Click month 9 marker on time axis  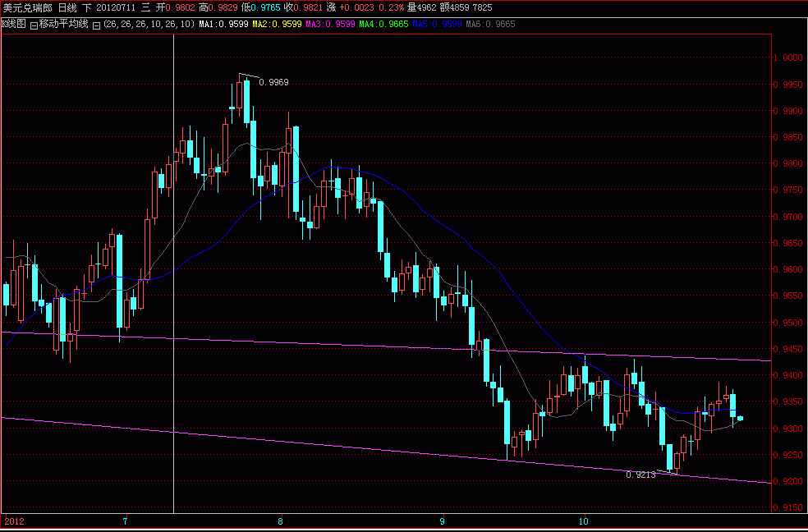click(x=443, y=521)
